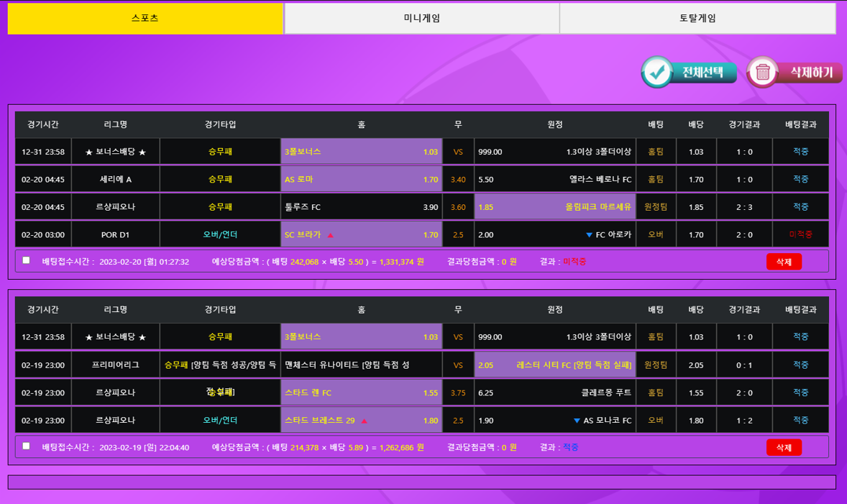
Task: Click the 미적중 result for POR D1 match
Action: 800,234
